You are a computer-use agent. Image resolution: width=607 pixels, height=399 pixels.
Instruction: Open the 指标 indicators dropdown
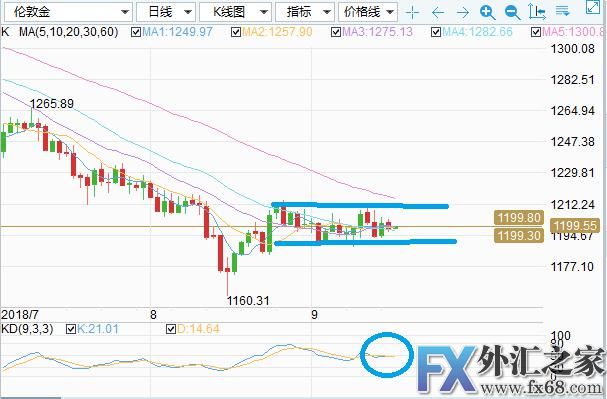click(x=305, y=12)
